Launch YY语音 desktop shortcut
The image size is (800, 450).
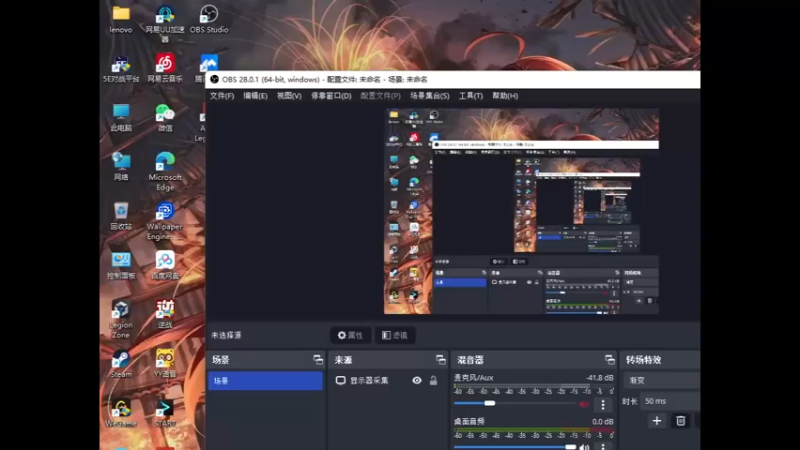coord(165,364)
